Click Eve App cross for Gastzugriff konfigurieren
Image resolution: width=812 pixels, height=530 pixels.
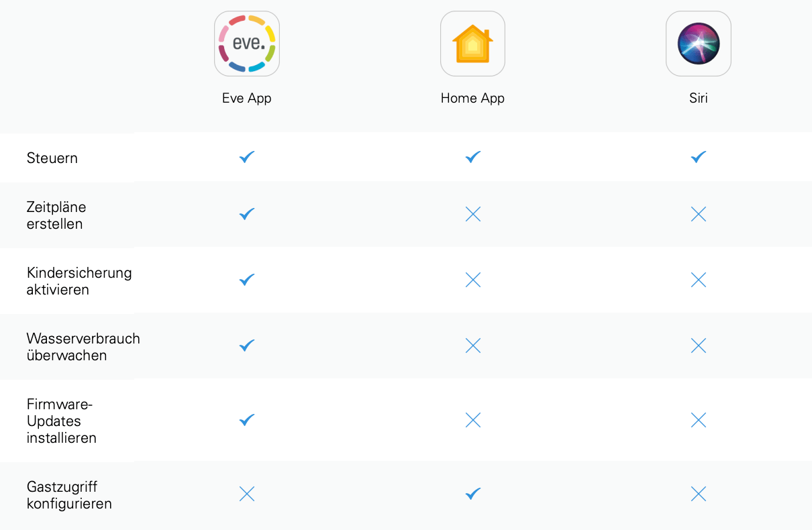(247, 494)
